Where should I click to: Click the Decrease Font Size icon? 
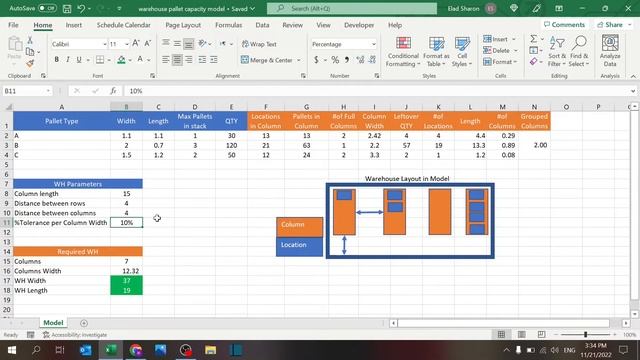pos(148,43)
